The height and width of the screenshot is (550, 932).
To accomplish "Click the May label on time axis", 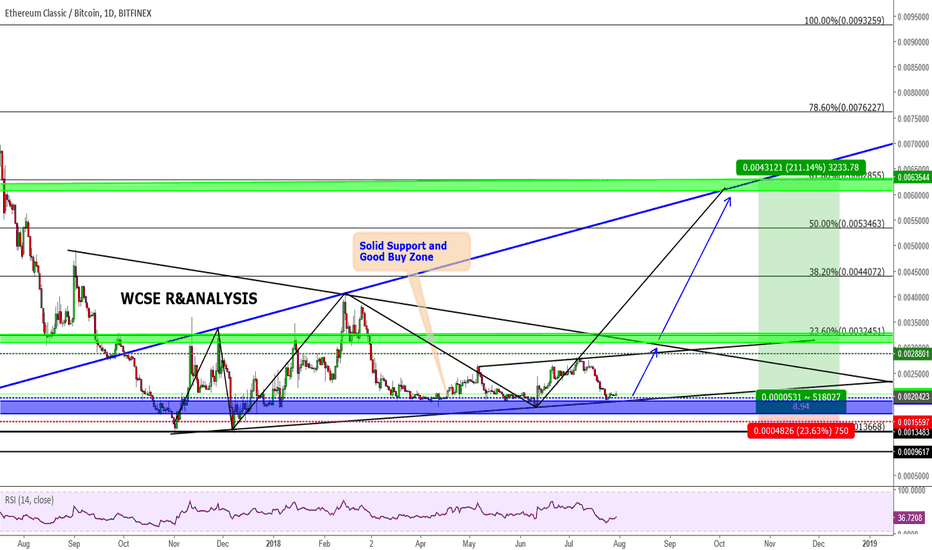I will tap(470, 543).
